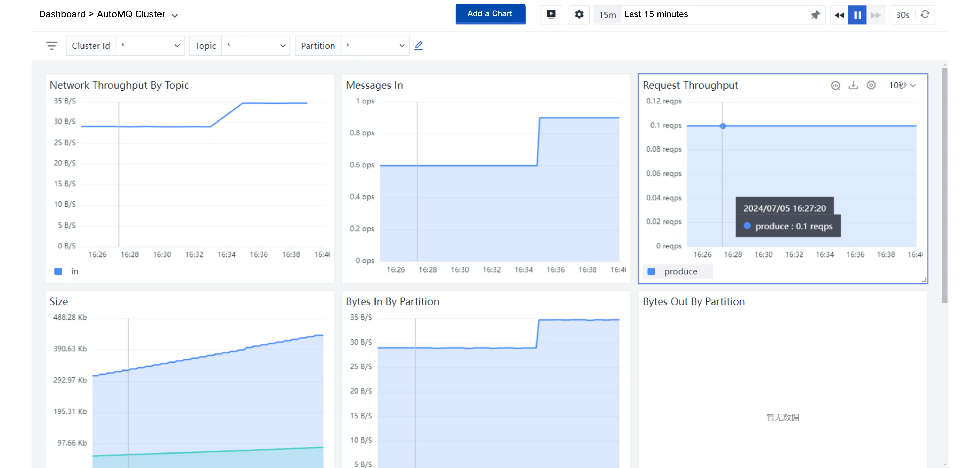This screenshot has height=468, width=980.
Task: Expand the AutoMQ Cluster dashboard selector
Action: (175, 16)
